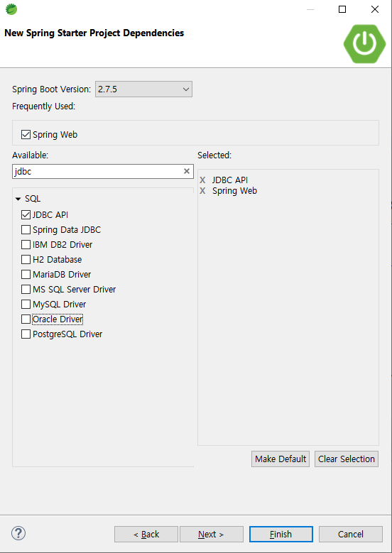392x553 pixels.
Task: Remove Spring Web from Selected list
Action: (202, 191)
